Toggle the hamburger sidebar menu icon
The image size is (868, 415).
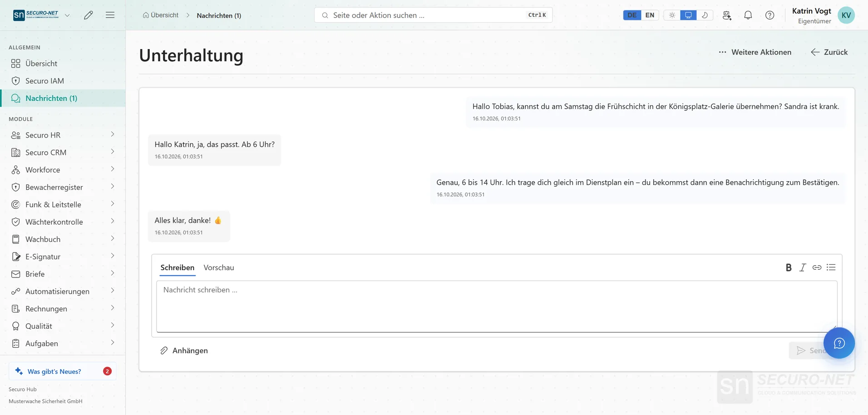click(x=110, y=15)
